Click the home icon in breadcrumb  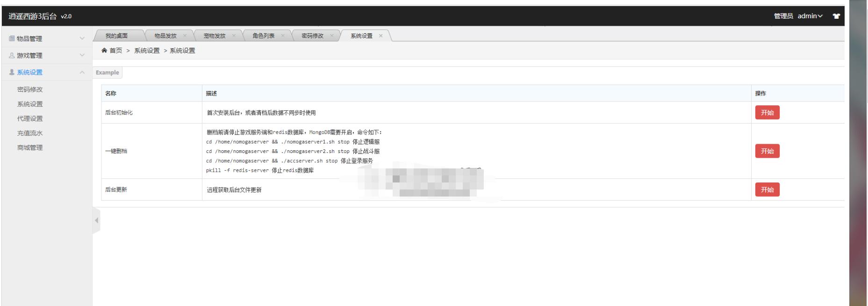pos(104,51)
